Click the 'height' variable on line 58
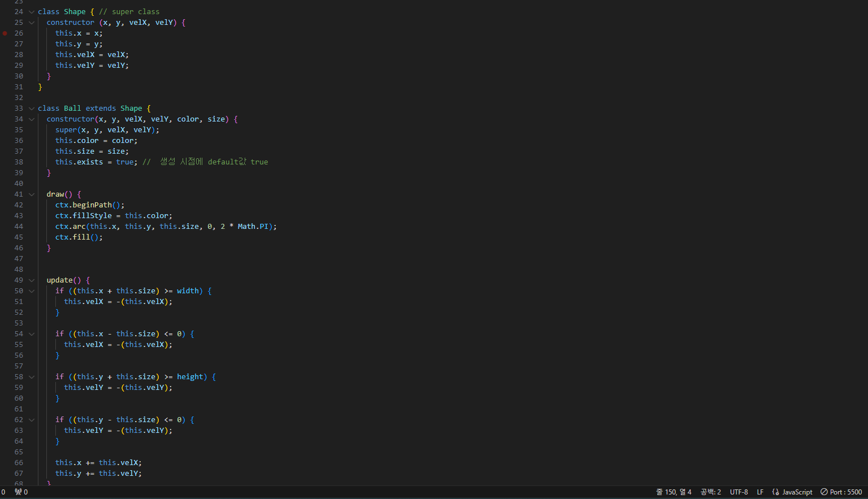The width and height of the screenshot is (868, 499). pos(190,377)
